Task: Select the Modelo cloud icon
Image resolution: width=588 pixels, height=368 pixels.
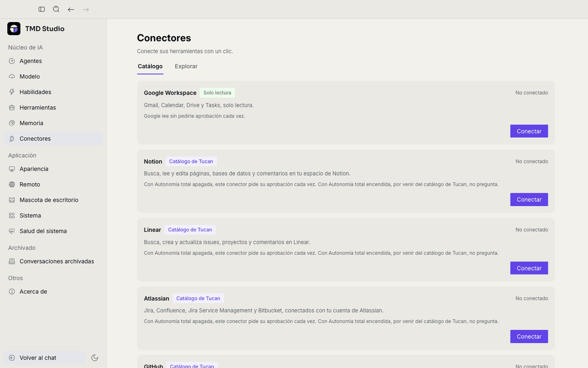Action: click(12, 76)
